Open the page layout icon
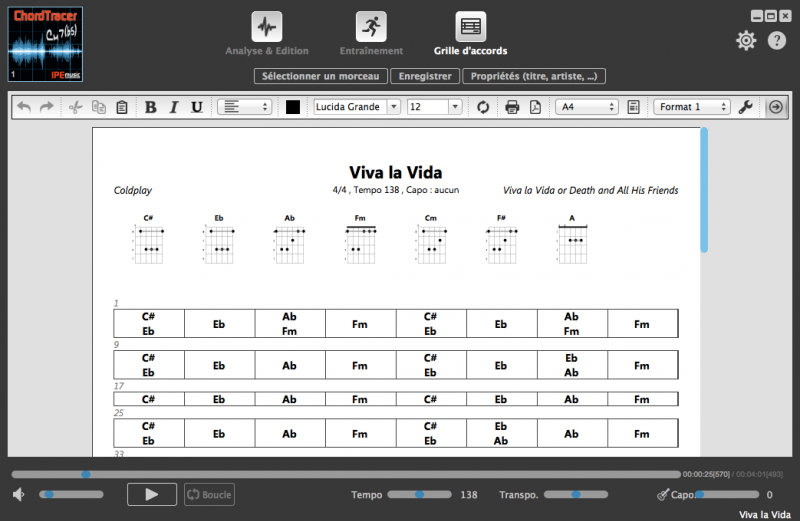Viewport: 800px width, 521px height. 633,107
